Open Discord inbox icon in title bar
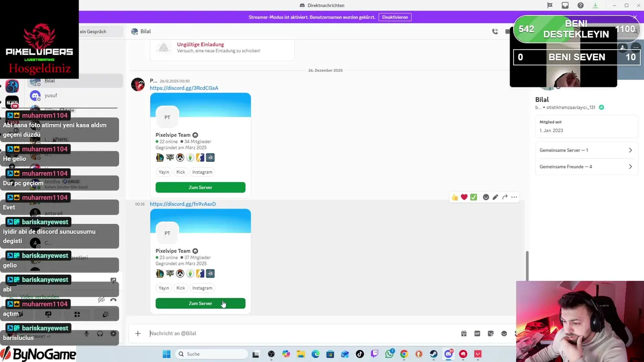This screenshot has width=644, height=362. pos(565,6)
